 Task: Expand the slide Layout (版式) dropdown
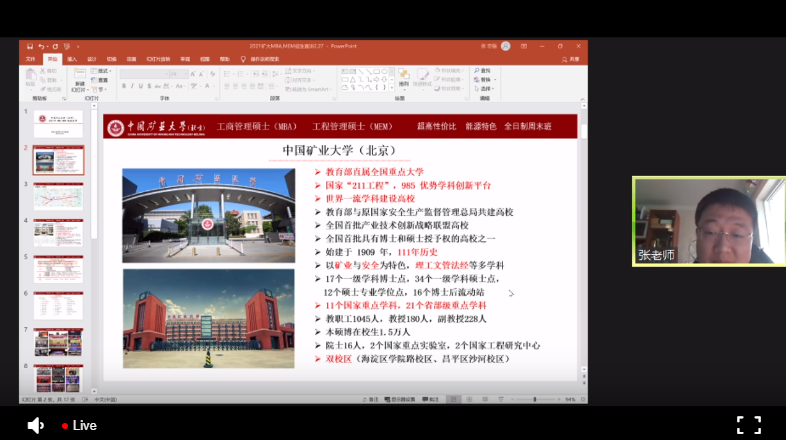pyautogui.click(x=101, y=71)
